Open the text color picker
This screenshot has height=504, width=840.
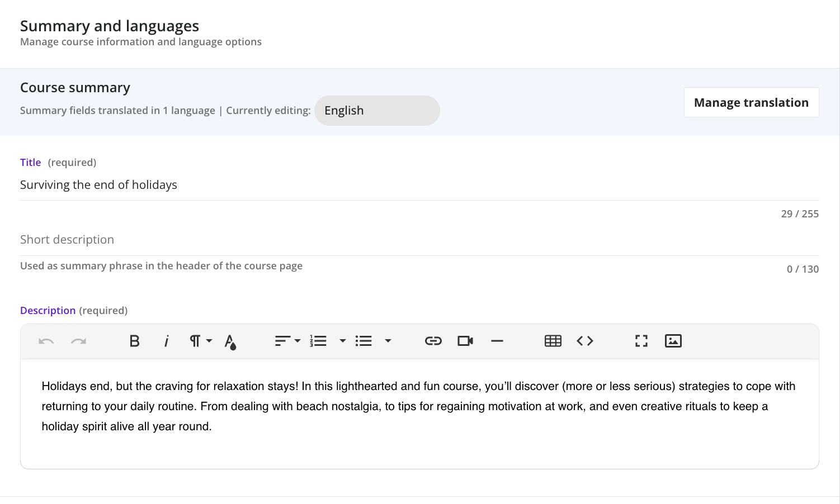(x=230, y=341)
